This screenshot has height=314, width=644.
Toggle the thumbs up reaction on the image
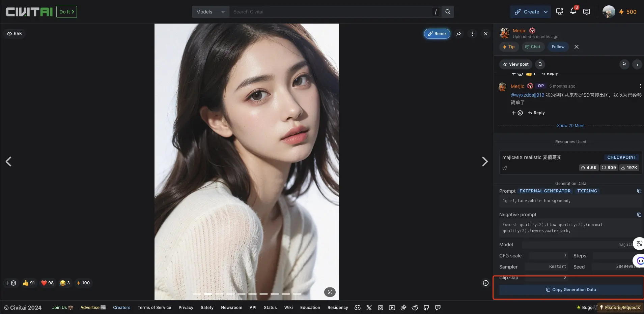point(29,283)
